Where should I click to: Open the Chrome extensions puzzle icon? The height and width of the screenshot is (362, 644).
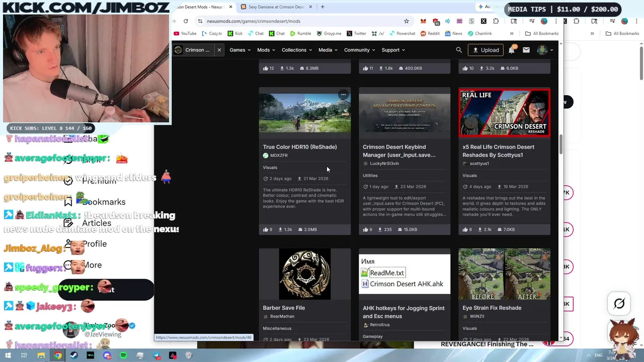point(496,21)
